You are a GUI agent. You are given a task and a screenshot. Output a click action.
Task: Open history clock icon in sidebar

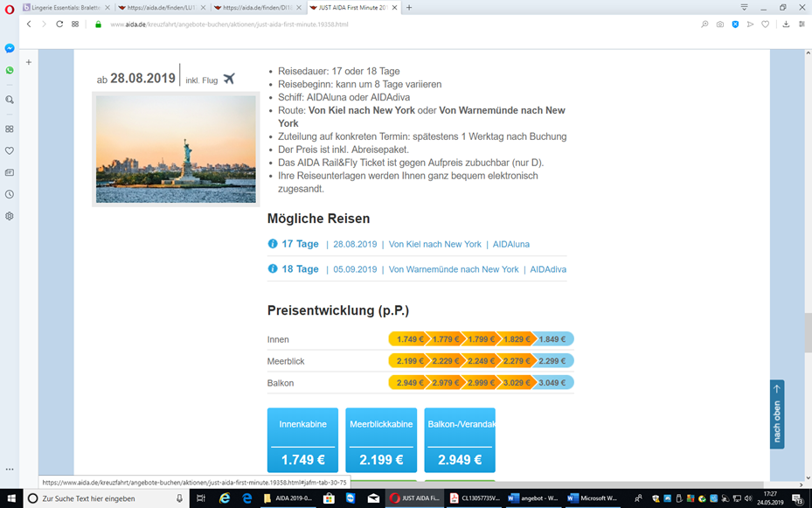pyautogui.click(x=10, y=194)
